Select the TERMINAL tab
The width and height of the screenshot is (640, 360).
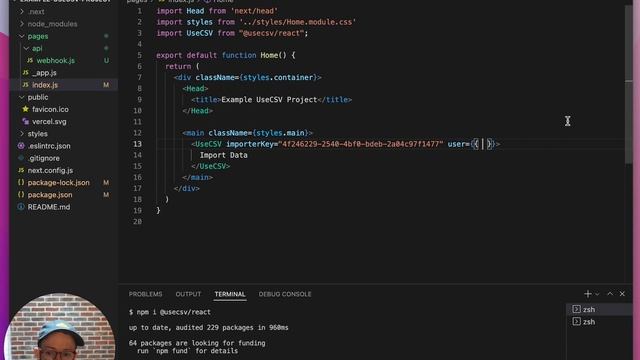point(230,294)
